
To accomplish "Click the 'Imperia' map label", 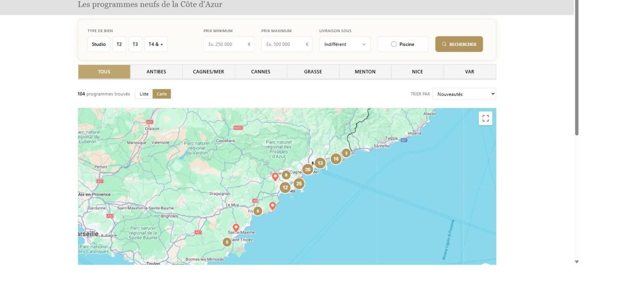I will 415,134.
